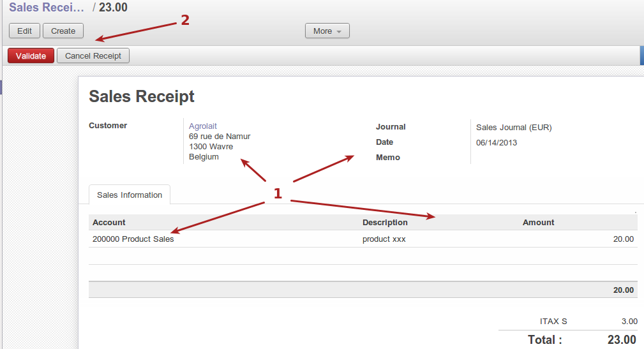Click the date 06/14/2013
The image size is (644, 349).
(x=497, y=143)
